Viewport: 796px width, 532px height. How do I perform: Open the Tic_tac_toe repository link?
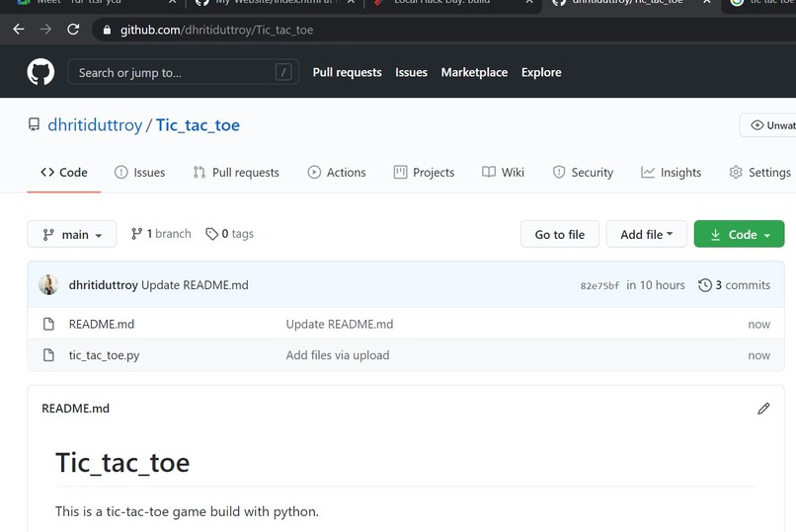coord(198,125)
